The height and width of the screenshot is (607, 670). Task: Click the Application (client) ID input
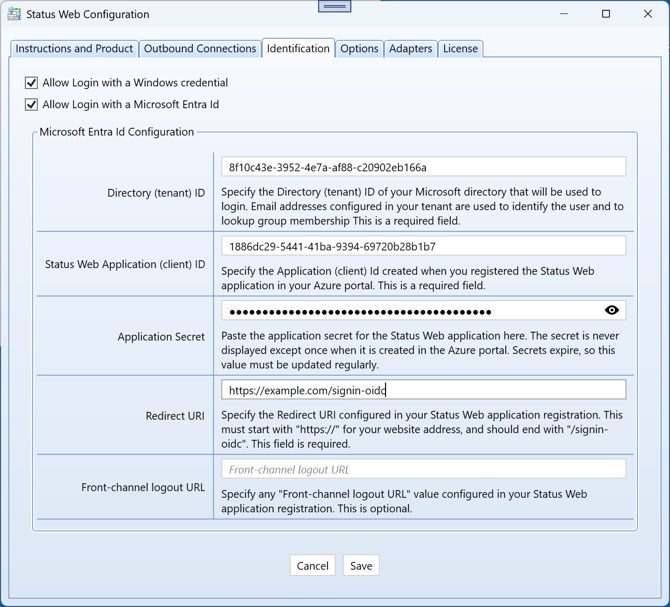tap(423, 246)
